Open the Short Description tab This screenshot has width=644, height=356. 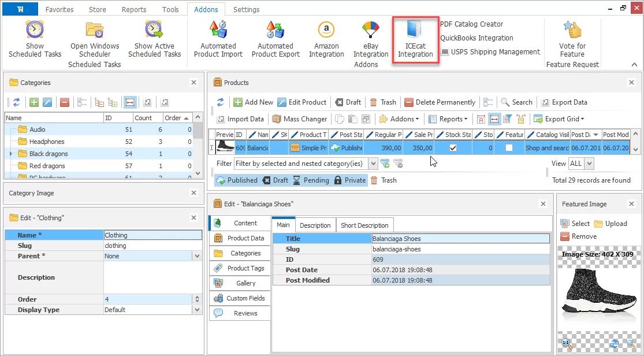tap(364, 225)
